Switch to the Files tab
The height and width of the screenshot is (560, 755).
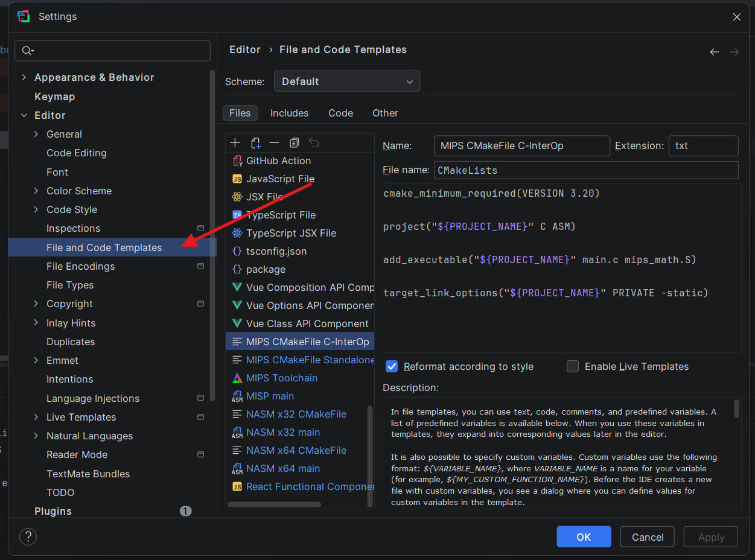tap(240, 113)
